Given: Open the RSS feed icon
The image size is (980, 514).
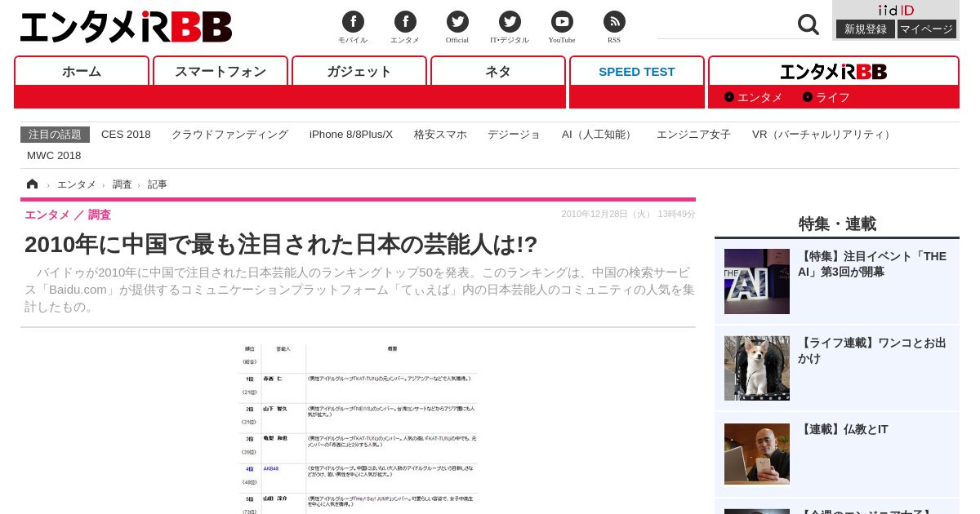Looking at the screenshot, I should (x=614, y=22).
